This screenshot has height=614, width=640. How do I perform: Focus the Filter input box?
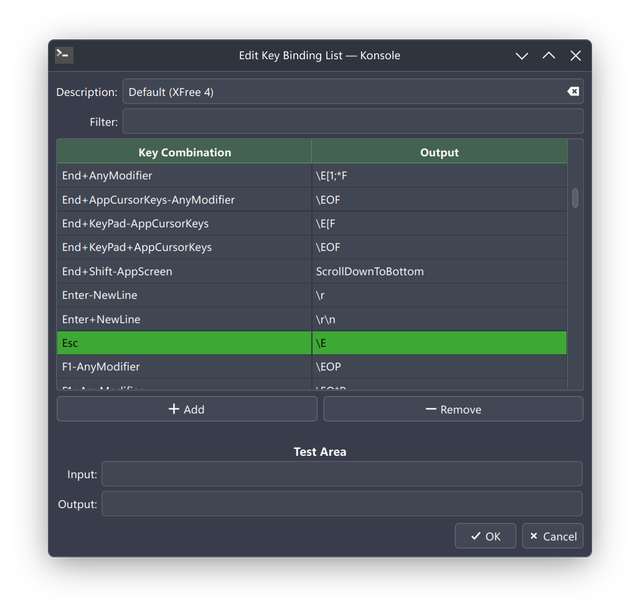coord(353,121)
